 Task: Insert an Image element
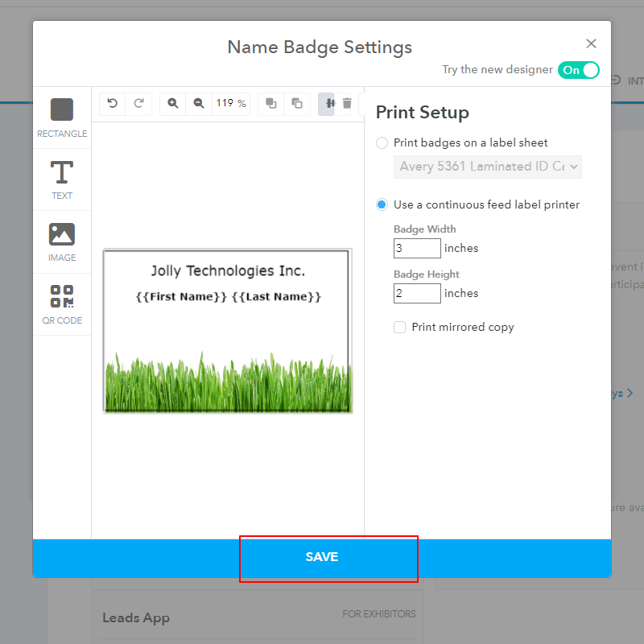[x=62, y=242]
